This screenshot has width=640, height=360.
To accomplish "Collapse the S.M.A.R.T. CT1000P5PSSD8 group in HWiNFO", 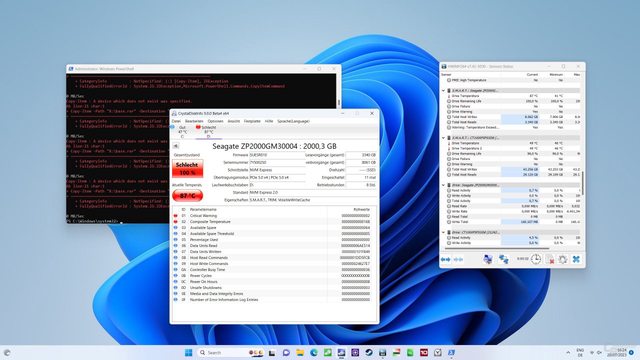I will 444,138.
